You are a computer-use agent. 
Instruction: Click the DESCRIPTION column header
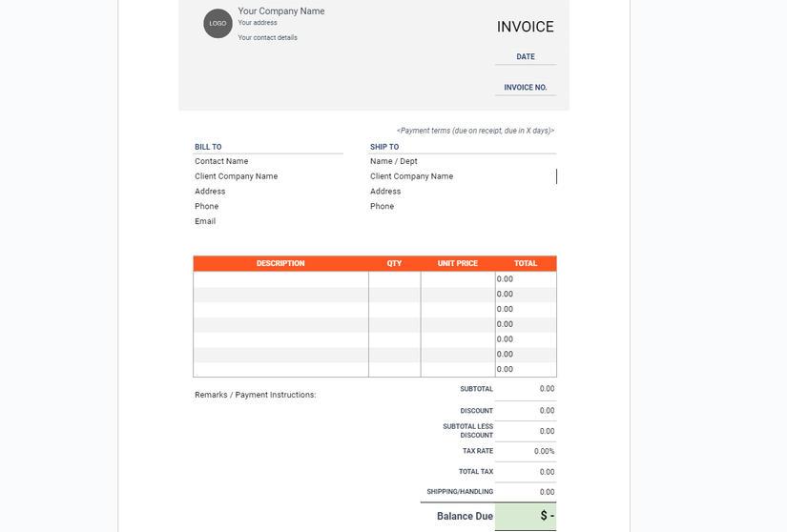[280, 263]
